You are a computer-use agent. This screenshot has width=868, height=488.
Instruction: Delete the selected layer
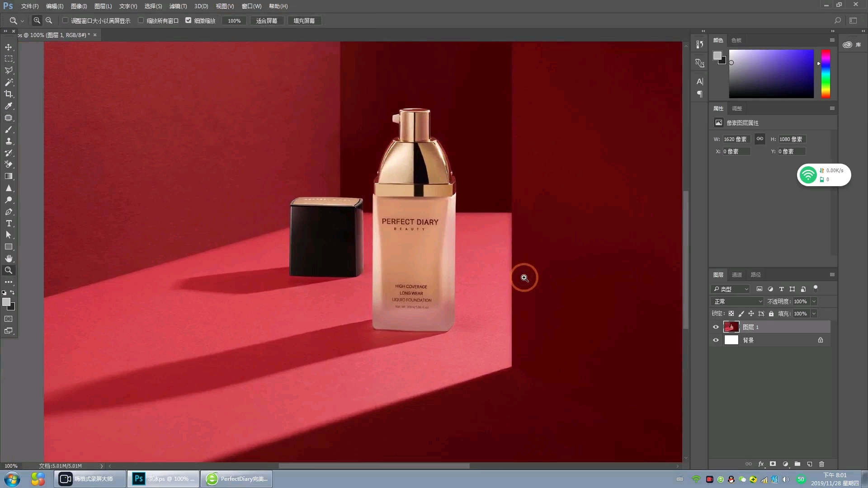point(822,464)
